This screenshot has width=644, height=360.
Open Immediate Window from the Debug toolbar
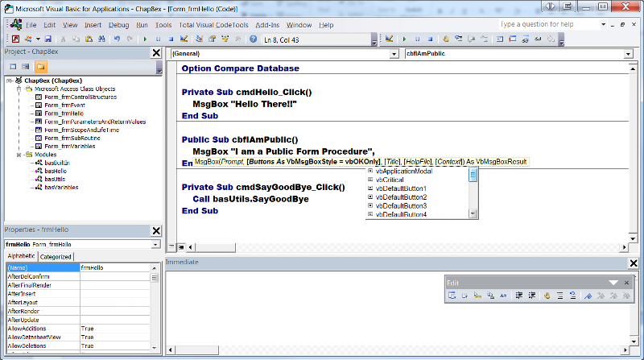[x=513, y=39]
